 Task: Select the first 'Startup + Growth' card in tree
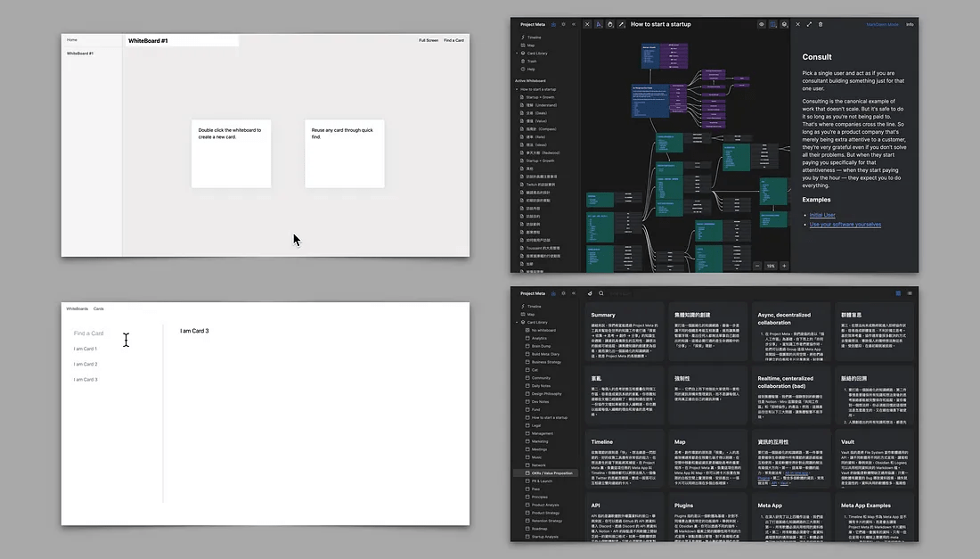[x=540, y=97]
